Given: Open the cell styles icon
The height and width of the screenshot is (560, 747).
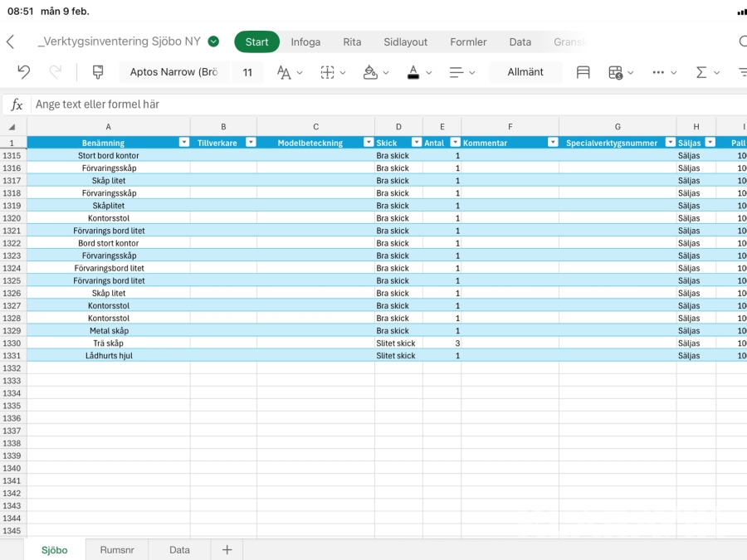Looking at the screenshot, I should click(583, 72).
